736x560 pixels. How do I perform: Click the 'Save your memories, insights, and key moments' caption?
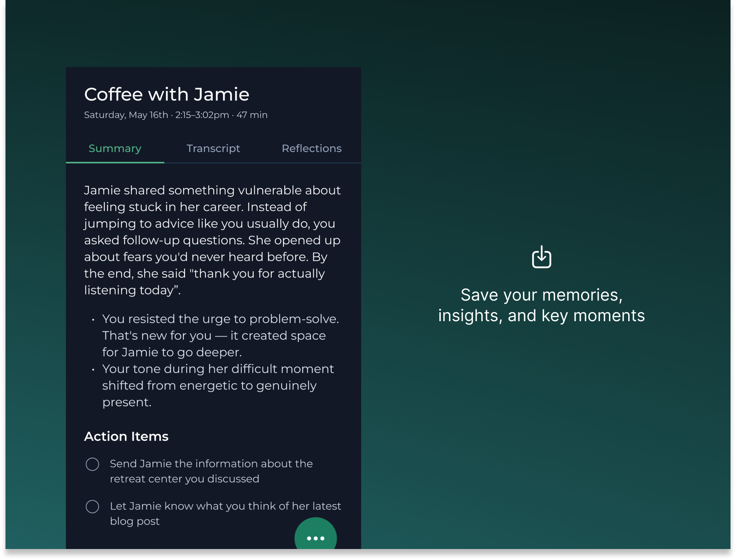pos(541,305)
